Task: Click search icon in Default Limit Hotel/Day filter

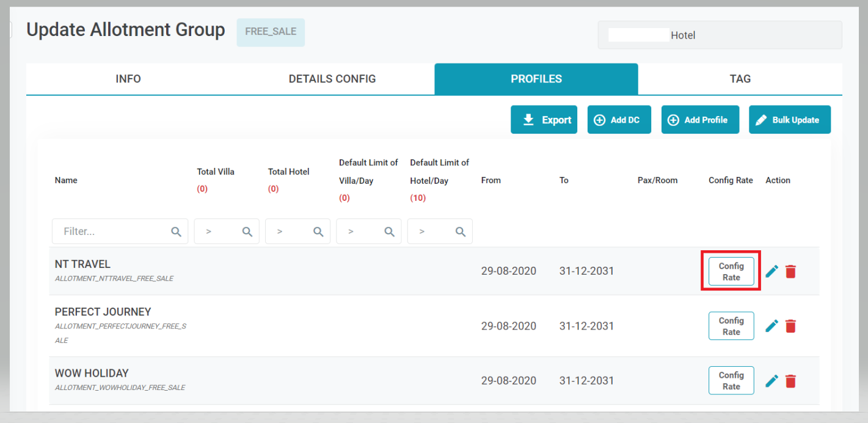Action: pyautogui.click(x=461, y=232)
